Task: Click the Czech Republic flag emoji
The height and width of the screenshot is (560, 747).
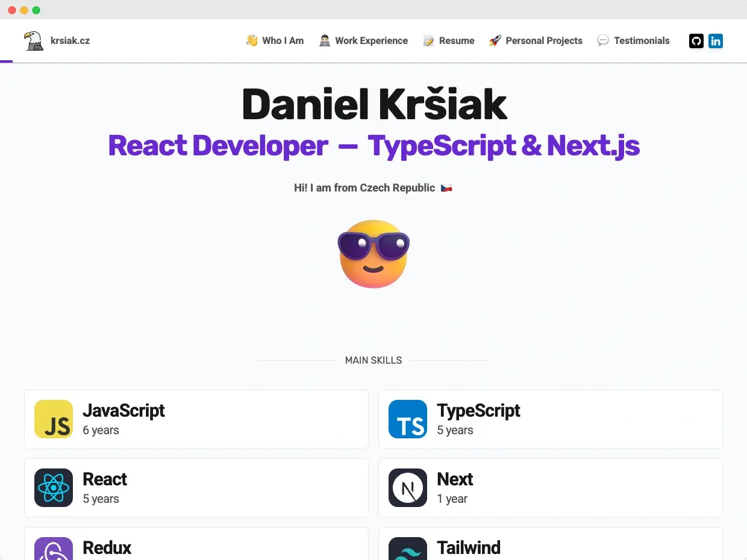Action: [446, 188]
